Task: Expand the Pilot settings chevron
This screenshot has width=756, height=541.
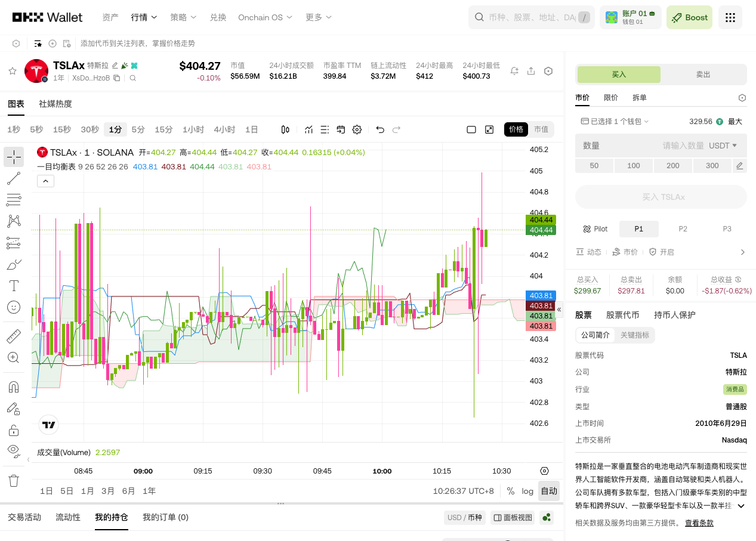Action: 743,252
